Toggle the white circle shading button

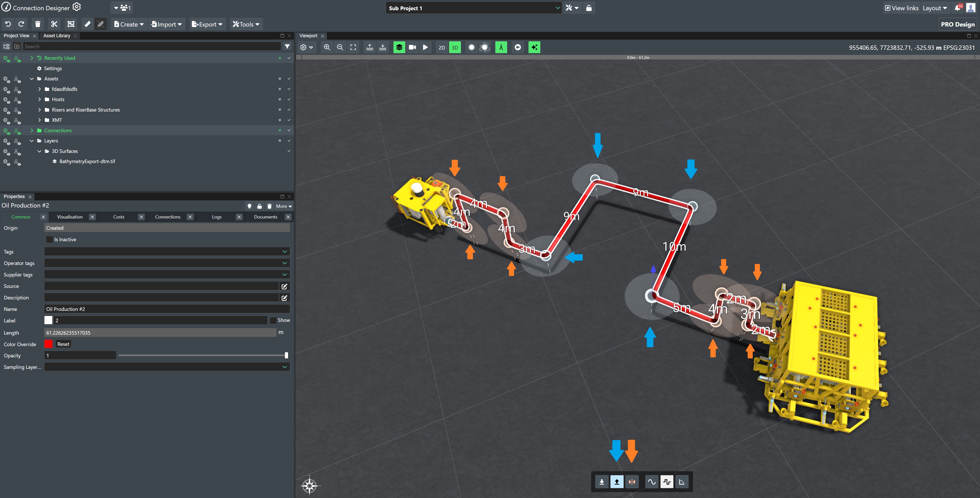(471, 47)
